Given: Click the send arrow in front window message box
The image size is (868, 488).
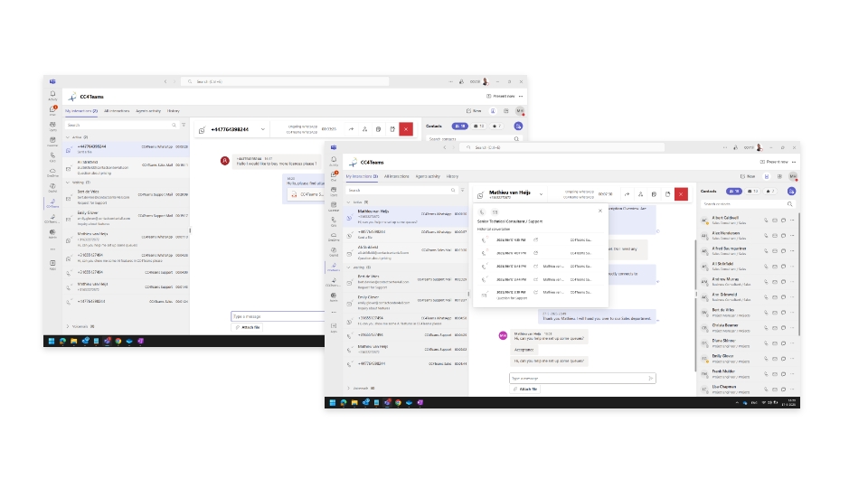Looking at the screenshot, I should [650, 378].
